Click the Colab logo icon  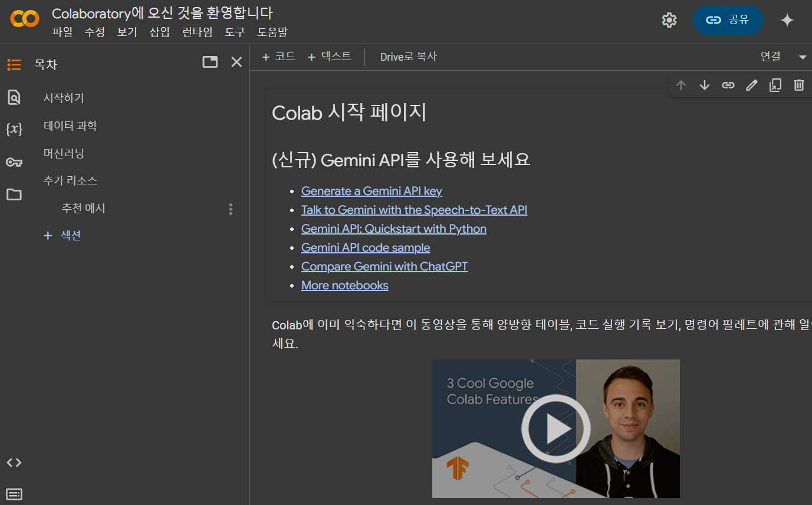[x=25, y=19]
